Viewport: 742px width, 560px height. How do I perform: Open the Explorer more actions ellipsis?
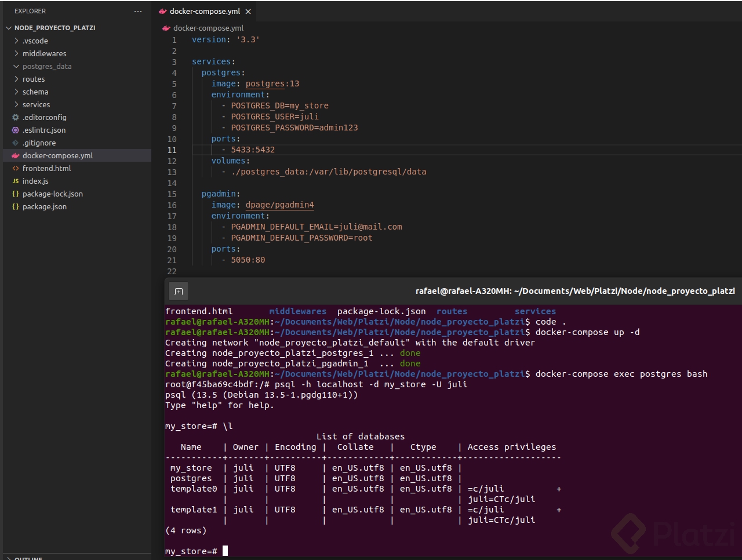(137, 11)
